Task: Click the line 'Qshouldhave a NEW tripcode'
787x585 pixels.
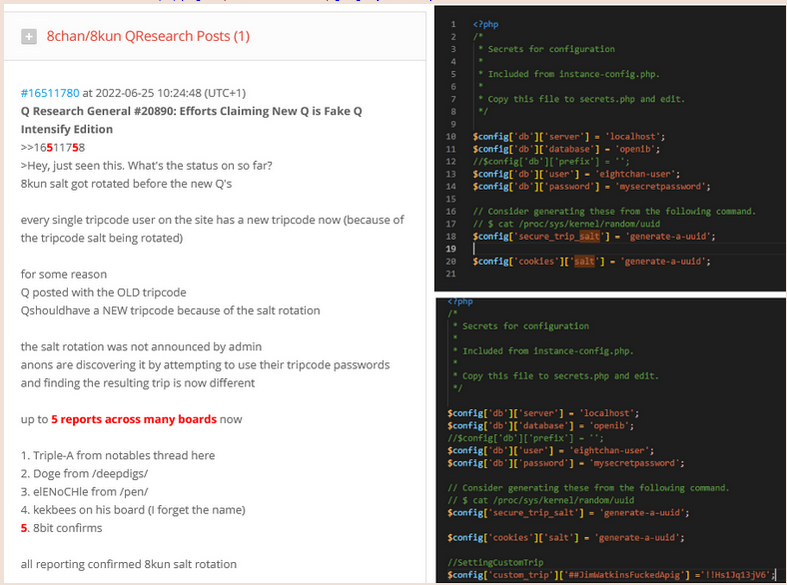Action: [x=170, y=311]
